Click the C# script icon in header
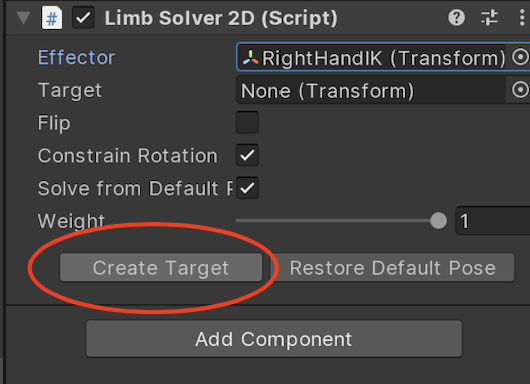The height and width of the screenshot is (384, 530). [x=52, y=18]
